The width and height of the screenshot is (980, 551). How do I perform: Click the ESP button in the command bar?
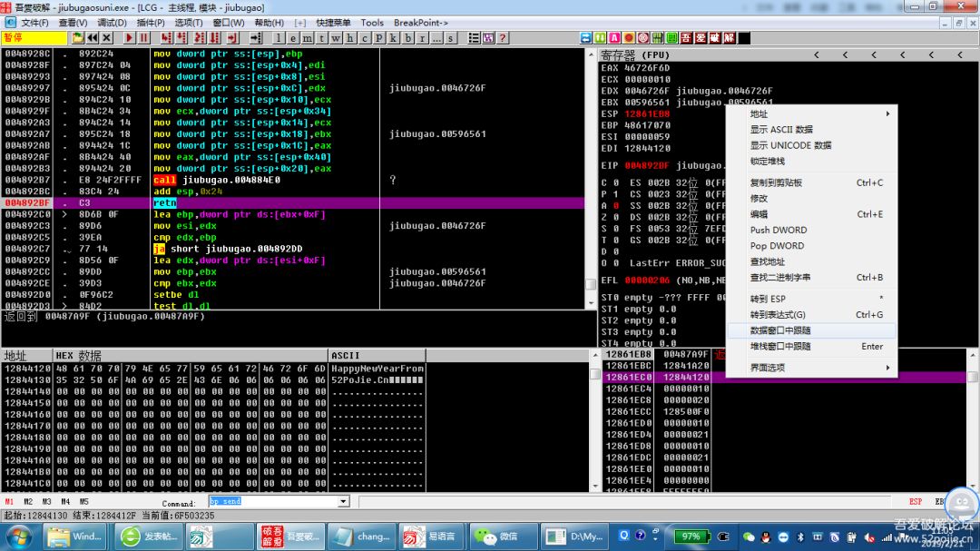pos(916,501)
